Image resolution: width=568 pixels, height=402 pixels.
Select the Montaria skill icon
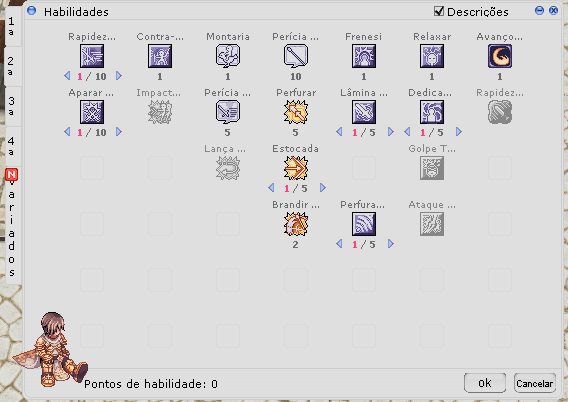(x=227, y=56)
